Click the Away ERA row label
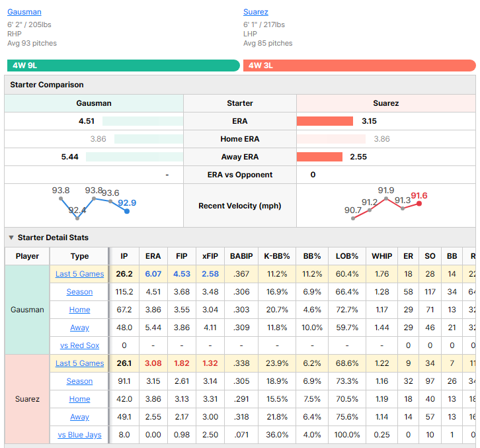Screen dimensions: 480x448 coord(240,157)
